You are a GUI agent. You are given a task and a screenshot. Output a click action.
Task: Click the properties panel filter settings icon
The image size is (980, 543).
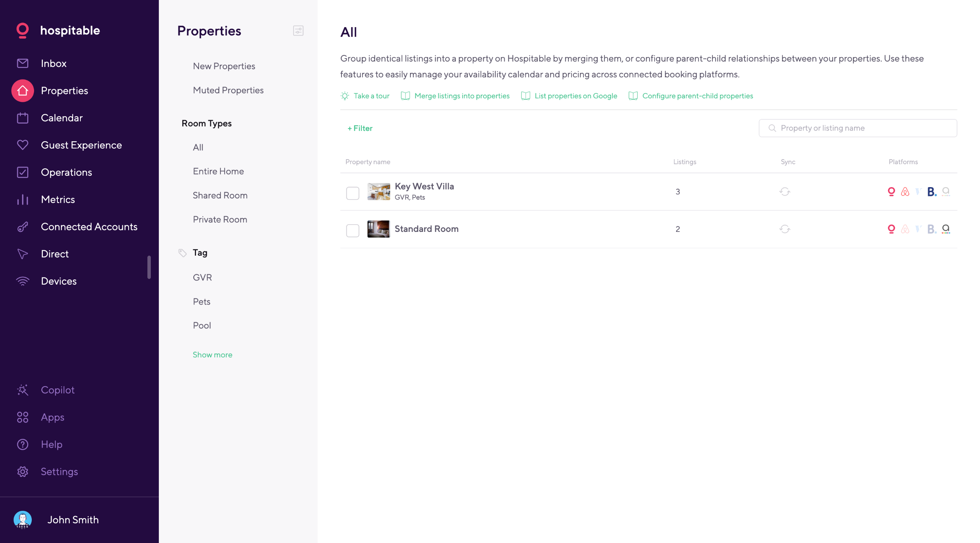click(x=298, y=31)
